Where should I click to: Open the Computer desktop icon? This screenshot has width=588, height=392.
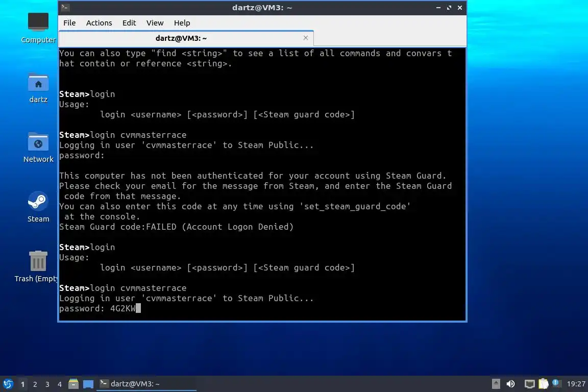tap(38, 28)
